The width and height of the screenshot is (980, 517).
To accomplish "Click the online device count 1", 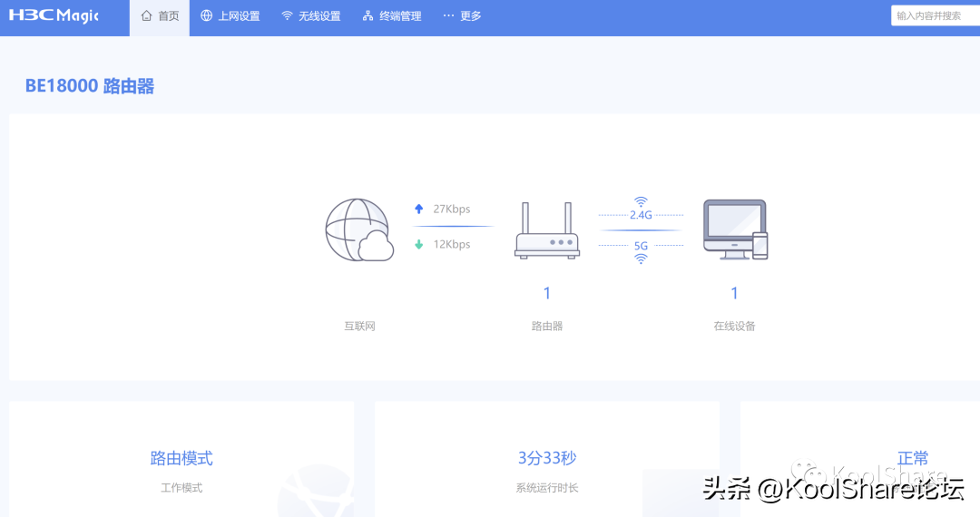I will [x=734, y=293].
